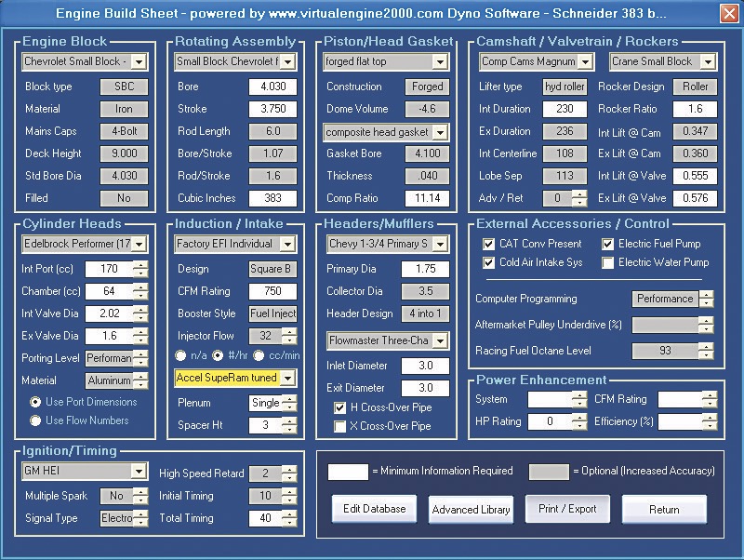Change Multiple Spark with its spinner
Image resolution: width=744 pixels, height=560 pixels.
140,496
